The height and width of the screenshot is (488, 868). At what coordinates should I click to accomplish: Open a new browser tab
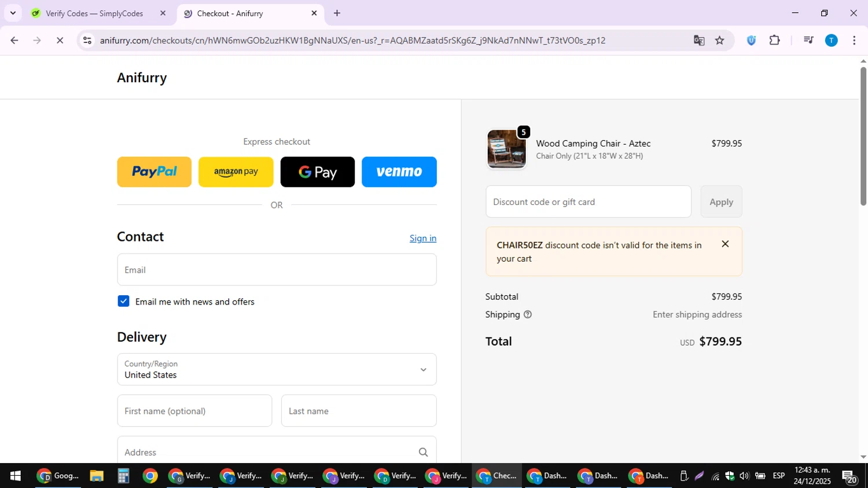337,13
